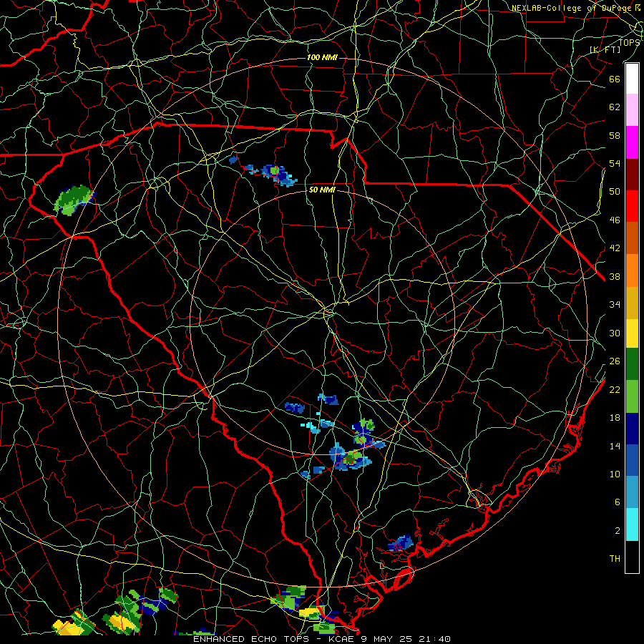Screen dimensions: 644x644
Task: Click the legend value '54'
Action: pos(615,163)
